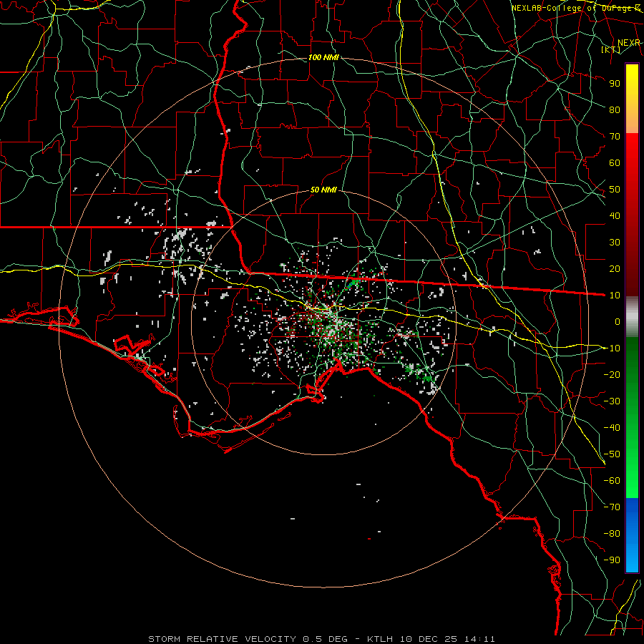Click the positive "10" scale value
Viewport: 644px width, 644px height.
click(615, 296)
